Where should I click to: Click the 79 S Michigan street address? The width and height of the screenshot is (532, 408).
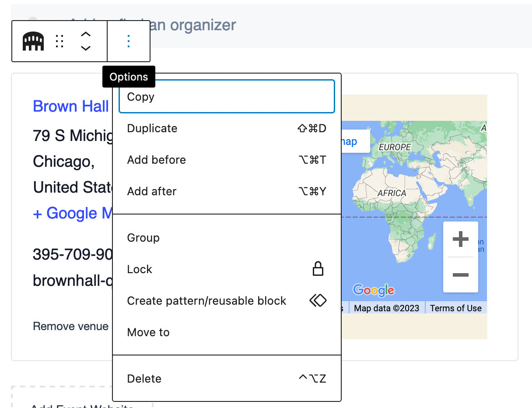73,136
